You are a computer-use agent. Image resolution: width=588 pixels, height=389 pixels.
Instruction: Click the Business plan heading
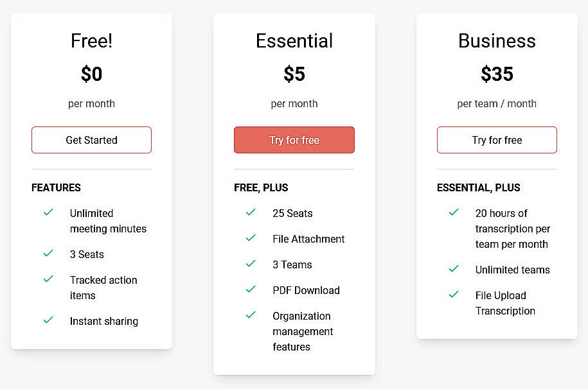pos(496,40)
